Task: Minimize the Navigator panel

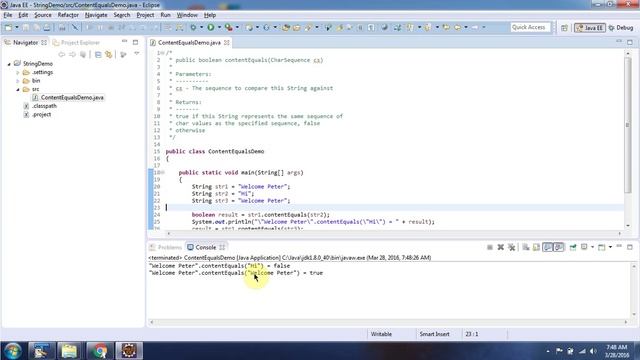Action: point(124,42)
